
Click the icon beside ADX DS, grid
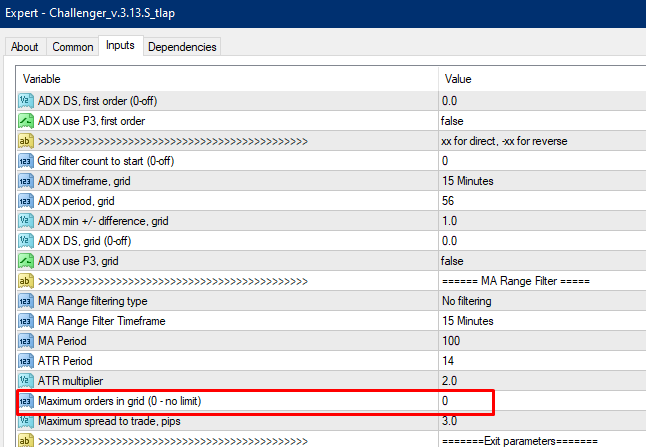pyautogui.click(x=26, y=241)
